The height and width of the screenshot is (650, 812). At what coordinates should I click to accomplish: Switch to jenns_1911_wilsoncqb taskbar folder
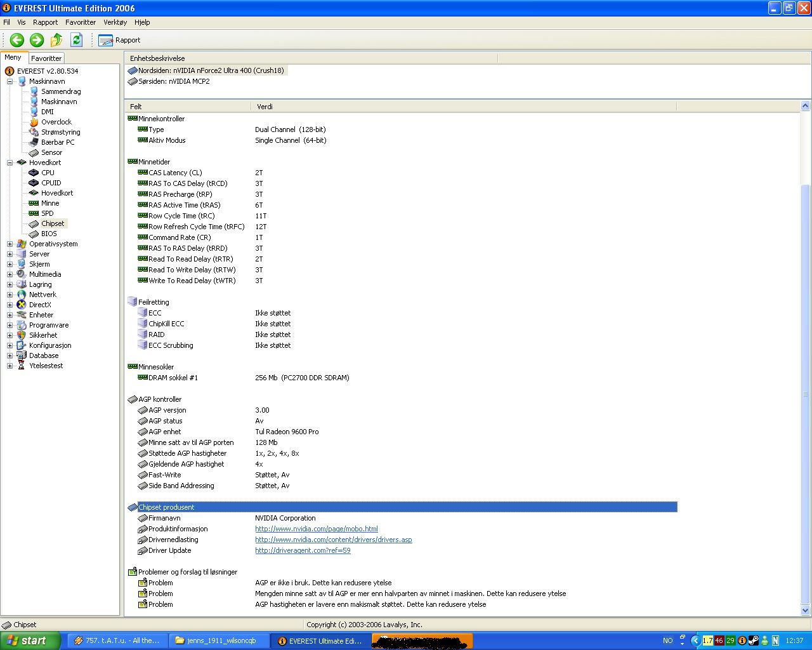[x=219, y=640]
